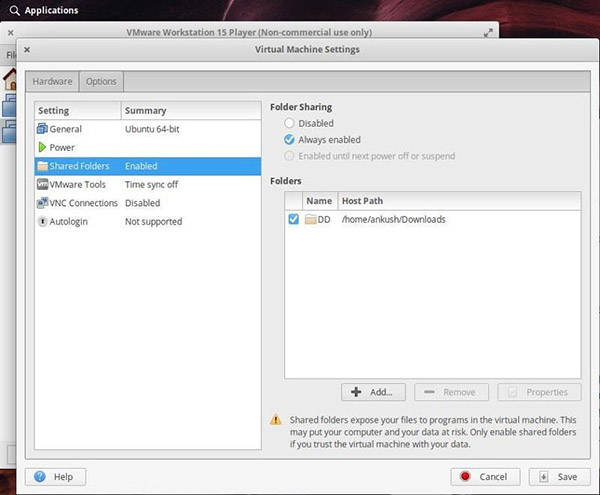The height and width of the screenshot is (495, 600).
Task: Cancel the virtual machine settings changes
Action: pyautogui.click(x=485, y=477)
